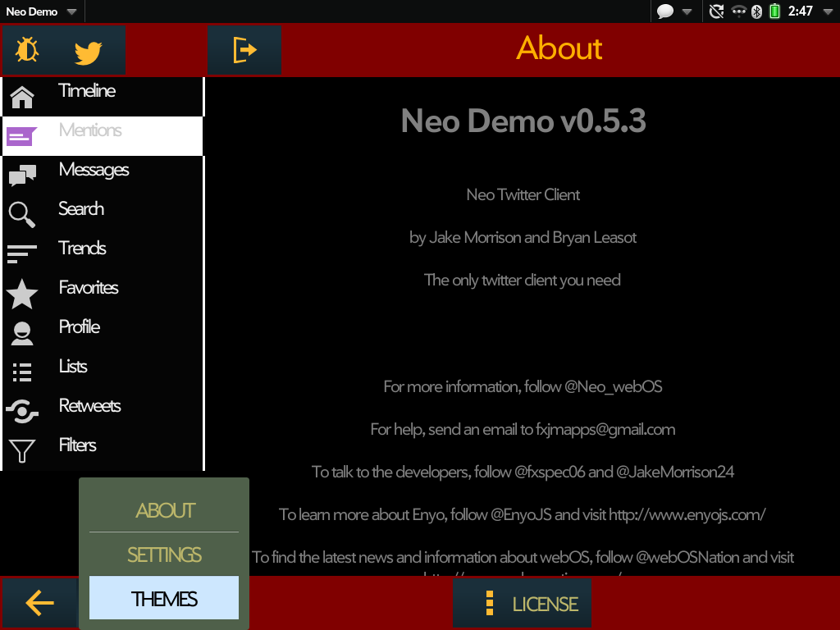Open the Trends sidebar icon
The width and height of the screenshot is (840, 630).
[22, 254]
